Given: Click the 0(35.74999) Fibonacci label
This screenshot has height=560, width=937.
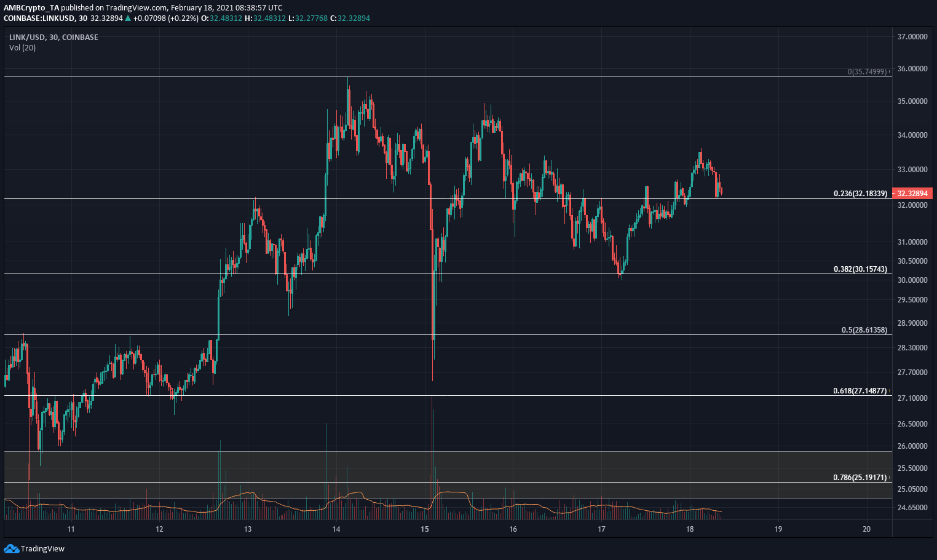Looking at the screenshot, I should pyautogui.click(x=868, y=72).
